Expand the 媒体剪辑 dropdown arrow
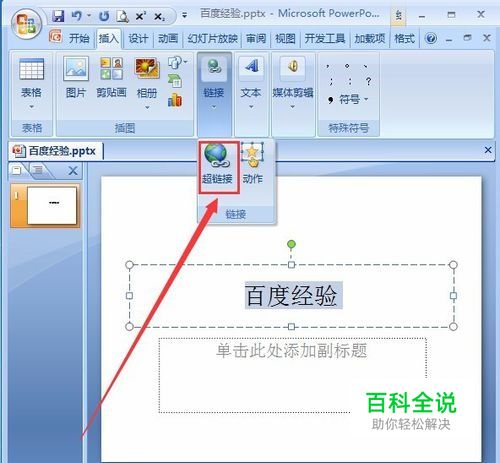The image size is (500, 463). [292, 107]
